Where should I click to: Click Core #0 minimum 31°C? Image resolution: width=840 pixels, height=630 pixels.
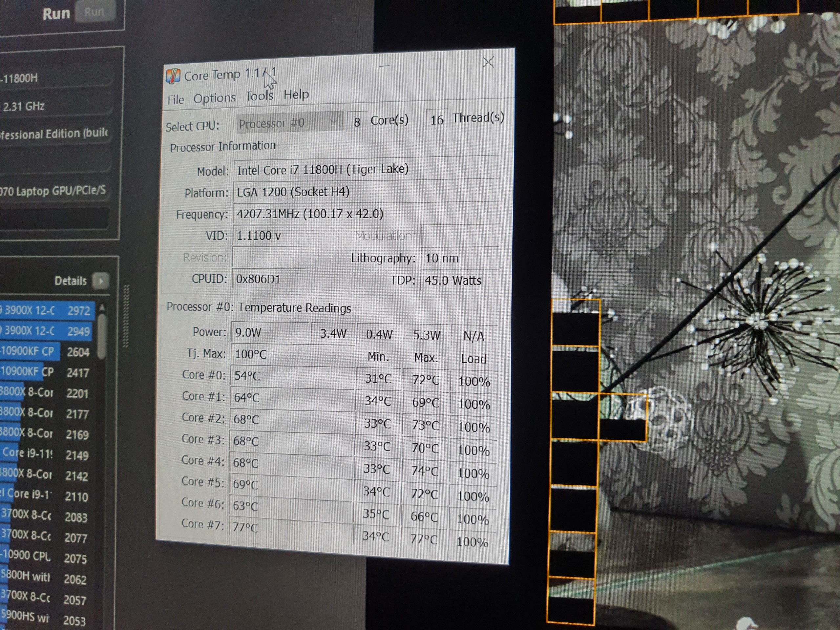click(x=378, y=379)
